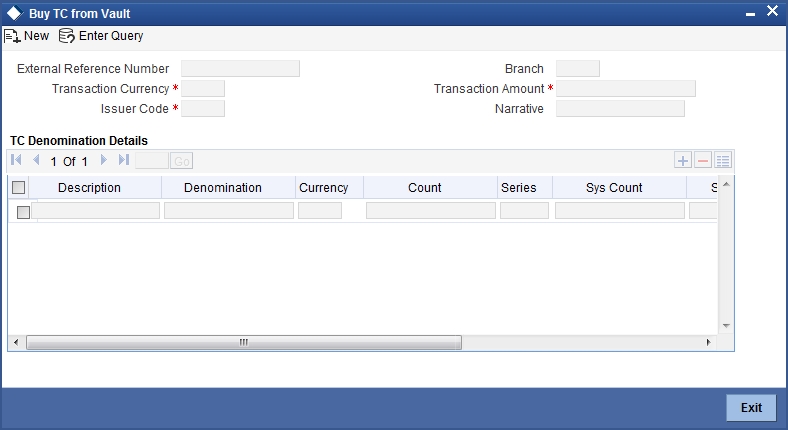Image resolution: width=788 pixels, height=430 pixels.
Task: Click the Exit button
Action: pyautogui.click(x=751, y=408)
